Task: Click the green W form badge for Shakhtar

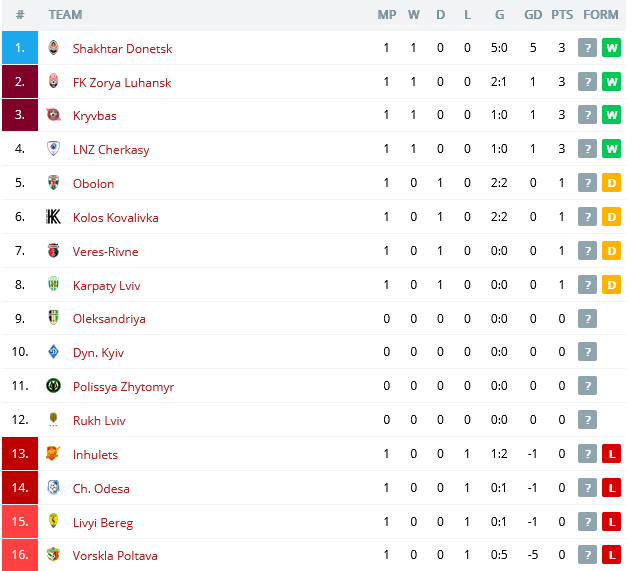Action: 611,48
